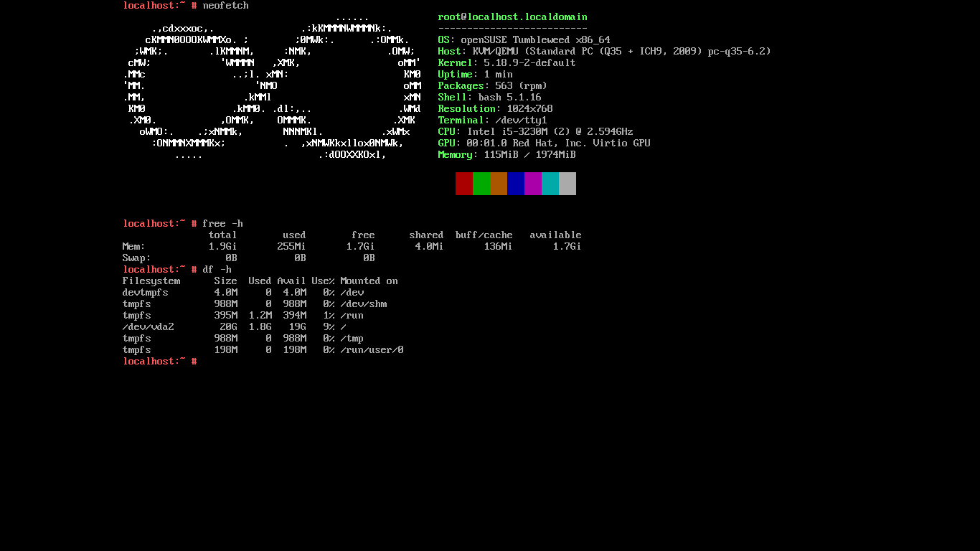Image resolution: width=980 pixels, height=551 pixels.
Task: Click mount point '/tmp'
Action: pyautogui.click(x=352, y=339)
